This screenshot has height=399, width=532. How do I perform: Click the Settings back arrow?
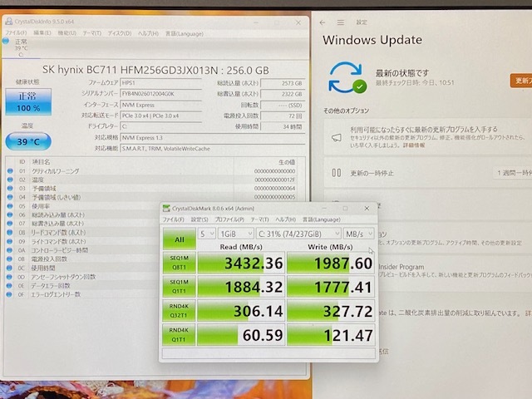[x=323, y=22]
